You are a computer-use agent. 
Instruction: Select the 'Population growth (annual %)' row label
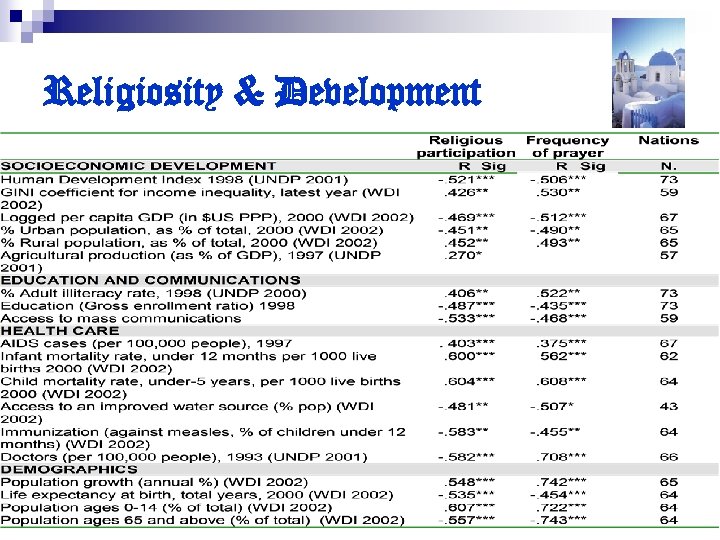[154, 483]
